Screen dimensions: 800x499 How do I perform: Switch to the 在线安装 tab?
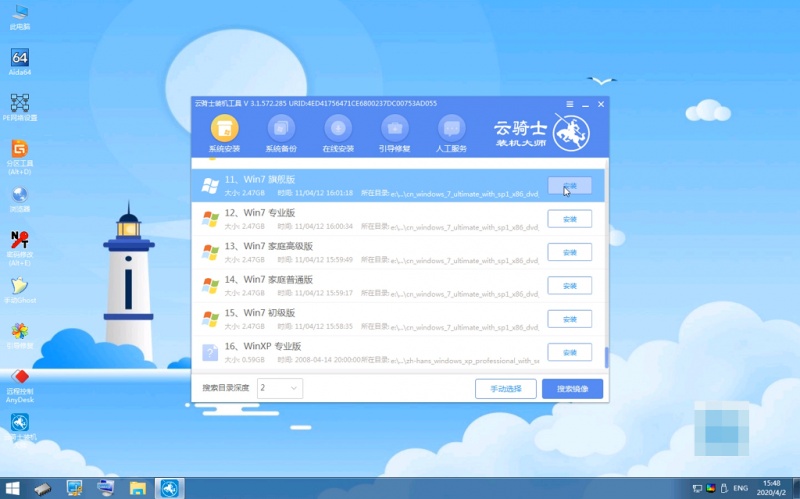tap(338, 134)
